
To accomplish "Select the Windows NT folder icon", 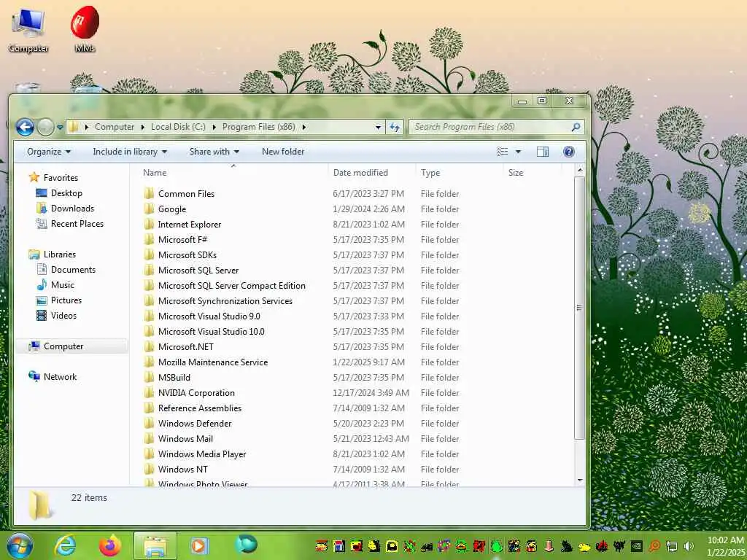I will pos(149,469).
